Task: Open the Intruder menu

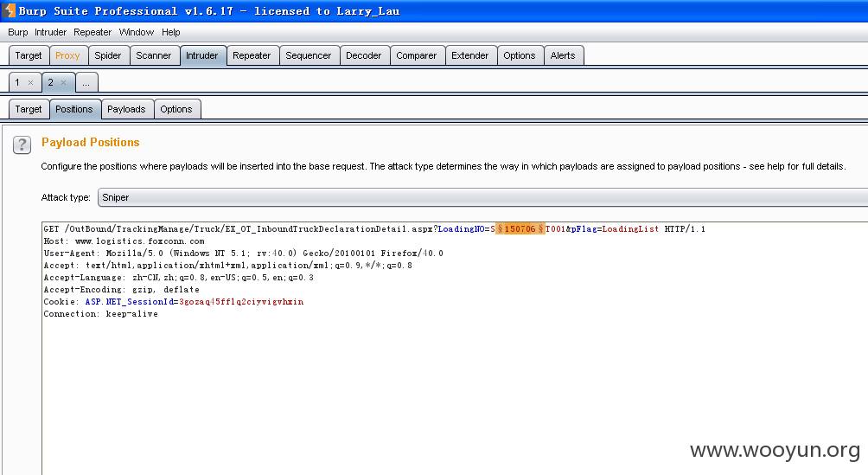Action: coord(50,32)
